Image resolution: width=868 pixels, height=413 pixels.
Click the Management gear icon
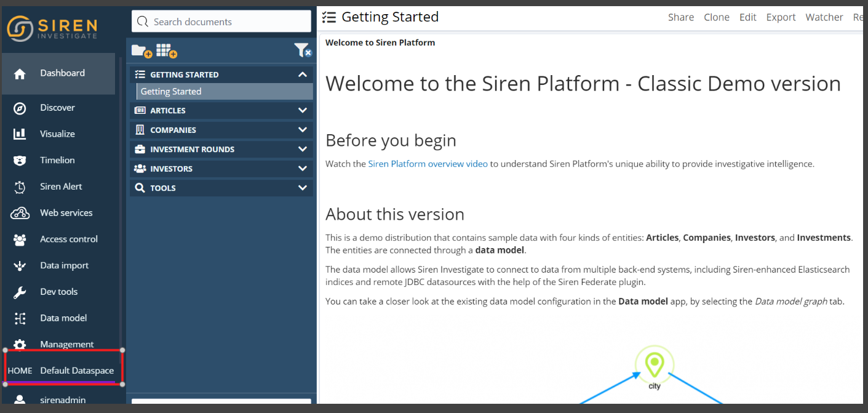pos(20,344)
